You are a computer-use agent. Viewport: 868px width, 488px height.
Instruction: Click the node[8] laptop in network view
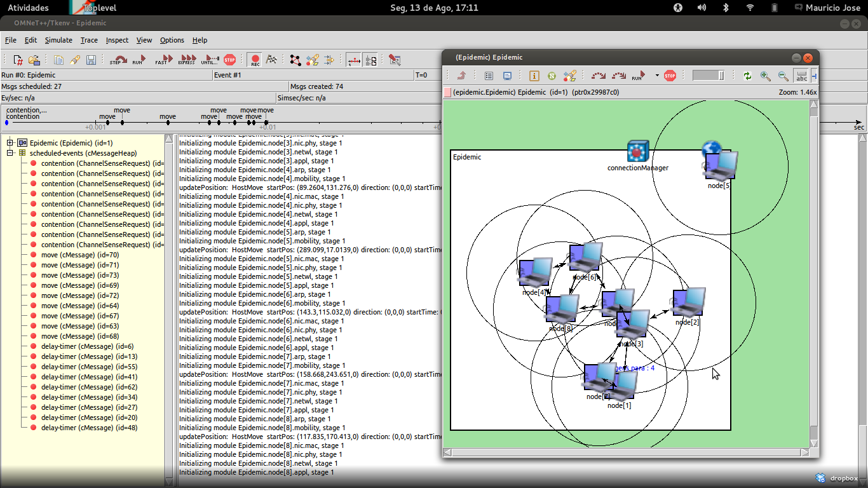[562, 309]
